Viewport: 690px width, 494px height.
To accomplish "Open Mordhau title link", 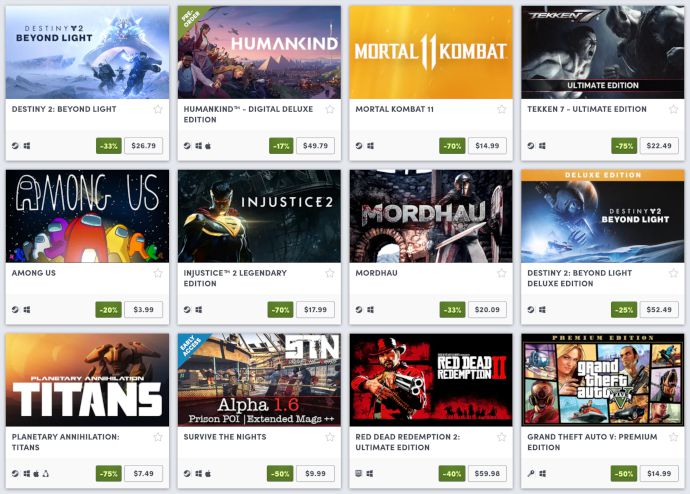I will point(376,273).
